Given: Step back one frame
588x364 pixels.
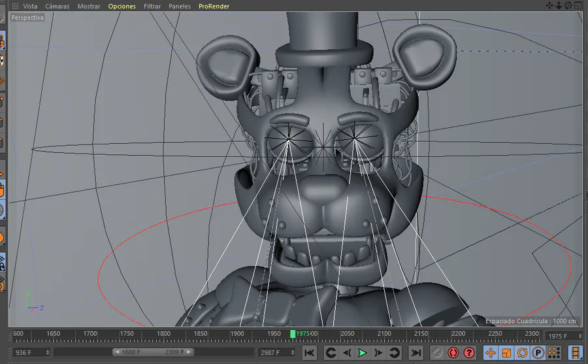Looking at the screenshot, I should (348, 353).
